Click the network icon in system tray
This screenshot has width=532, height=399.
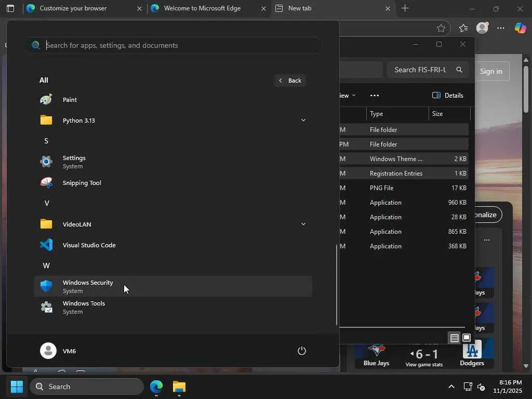coord(468,387)
